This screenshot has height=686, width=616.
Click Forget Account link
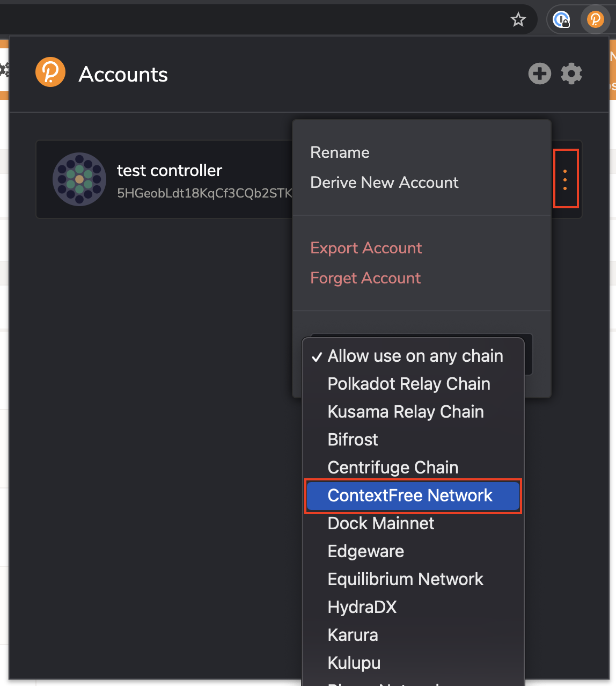365,278
